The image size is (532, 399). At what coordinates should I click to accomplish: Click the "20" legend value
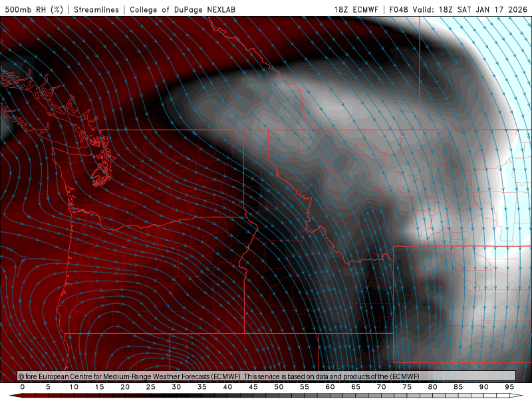pos(125,387)
